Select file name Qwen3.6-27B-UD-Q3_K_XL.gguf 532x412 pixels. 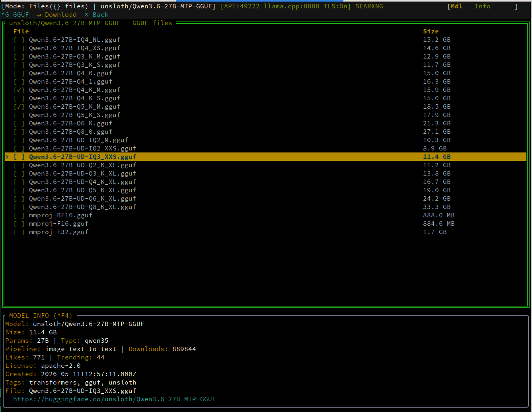[x=83, y=174]
